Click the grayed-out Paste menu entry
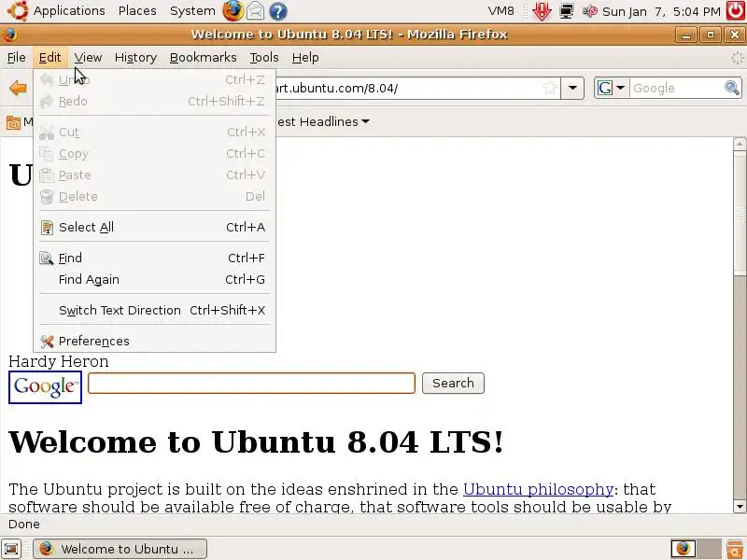The height and width of the screenshot is (560, 747). [x=154, y=175]
